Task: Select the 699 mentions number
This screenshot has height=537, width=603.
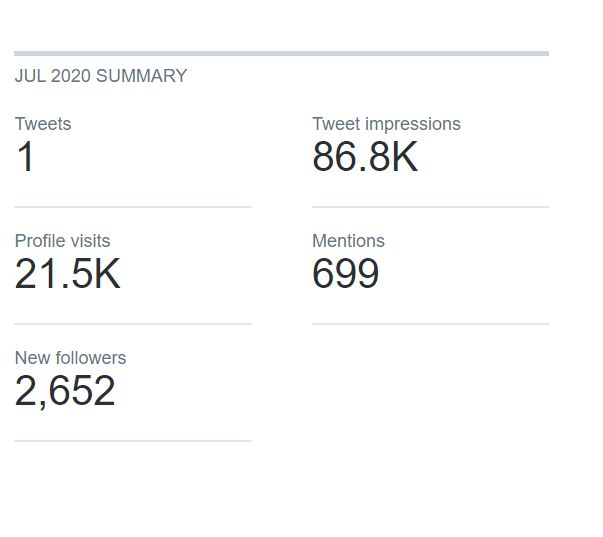Action: [346, 274]
